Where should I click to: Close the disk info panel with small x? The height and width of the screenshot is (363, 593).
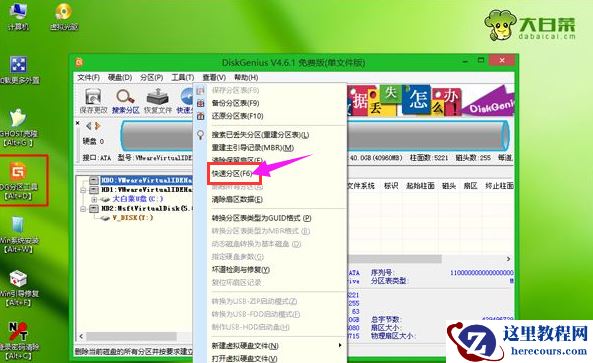[78, 123]
